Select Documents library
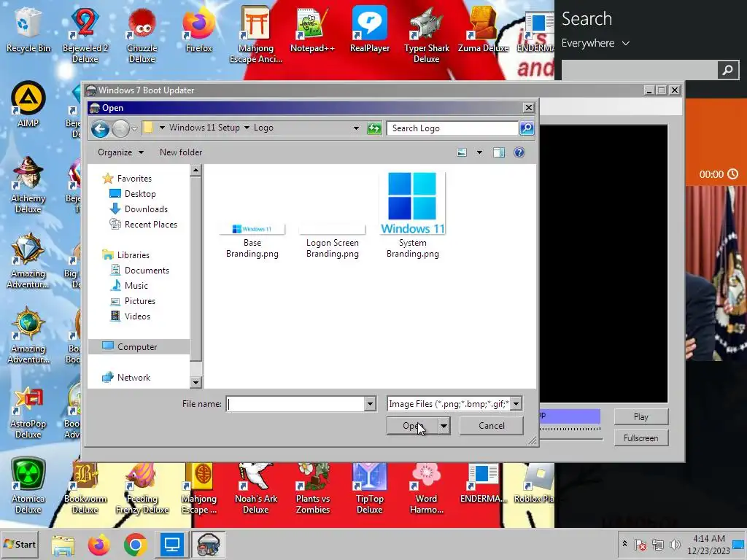 pyautogui.click(x=146, y=271)
